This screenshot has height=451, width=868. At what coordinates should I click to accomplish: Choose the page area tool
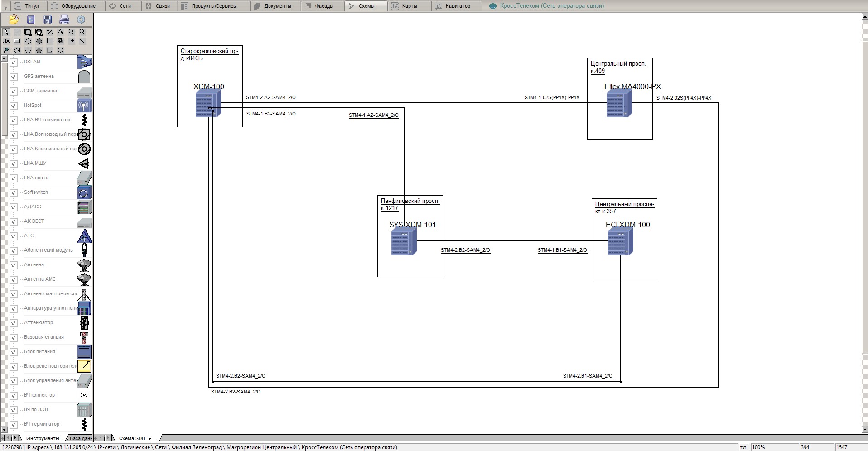(x=28, y=32)
